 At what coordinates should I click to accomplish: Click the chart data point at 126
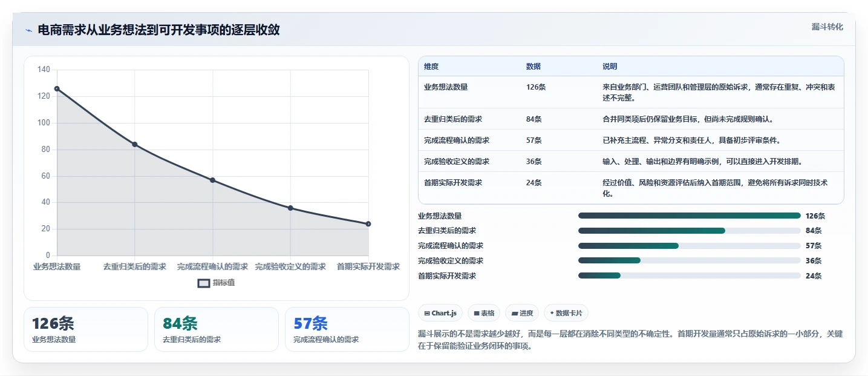tap(57, 88)
